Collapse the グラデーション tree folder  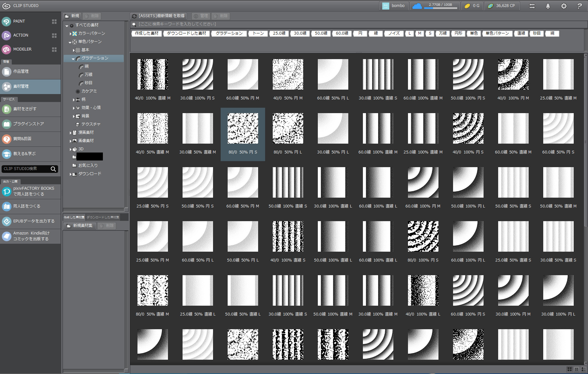(73, 58)
